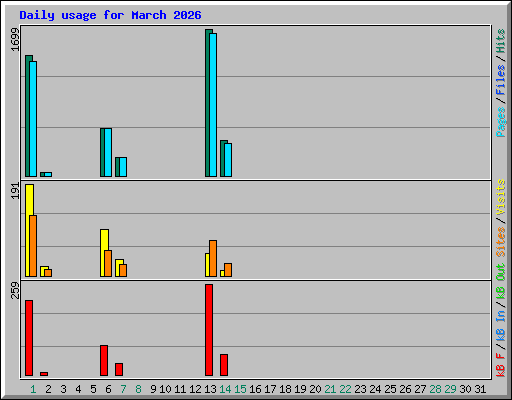Select the cyan pages bar for day 6
Viewport: 512px width, 400px height.
(x=108, y=152)
